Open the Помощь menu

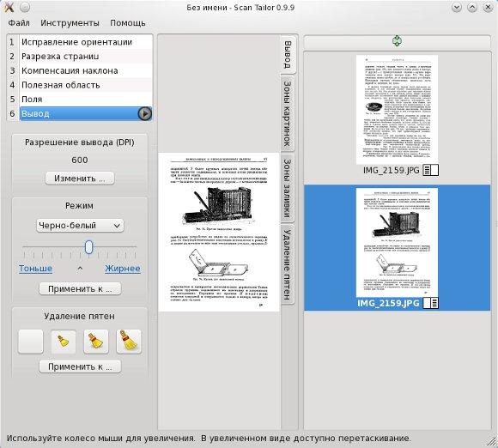(128, 23)
